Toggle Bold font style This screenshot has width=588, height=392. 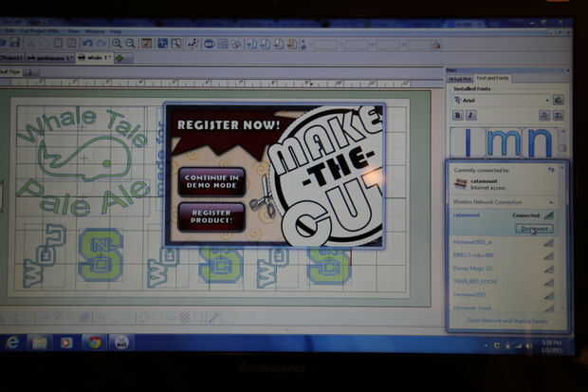pyautogui.click(x=457, y=115)
